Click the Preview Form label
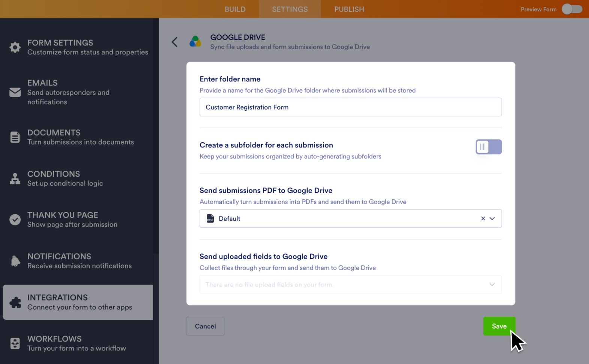This screenshot has height=364, width=589. [538, 9]
